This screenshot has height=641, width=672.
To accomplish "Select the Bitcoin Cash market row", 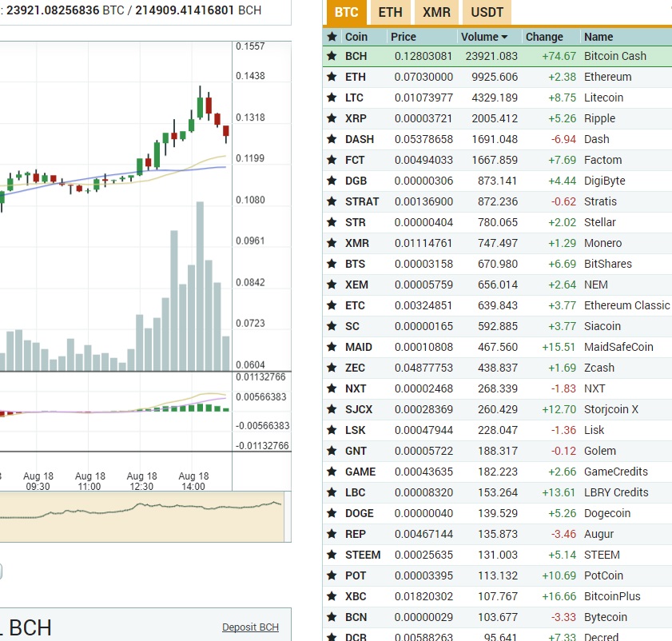I will tap(497, 56).
